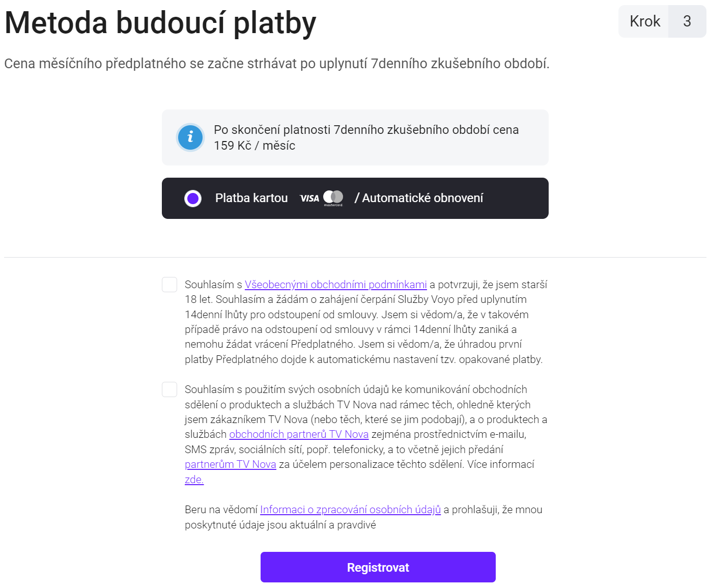The image size is (709, 588).
Task: Open the obchodních partnerů TV Nova link
Action: point(299,434)
